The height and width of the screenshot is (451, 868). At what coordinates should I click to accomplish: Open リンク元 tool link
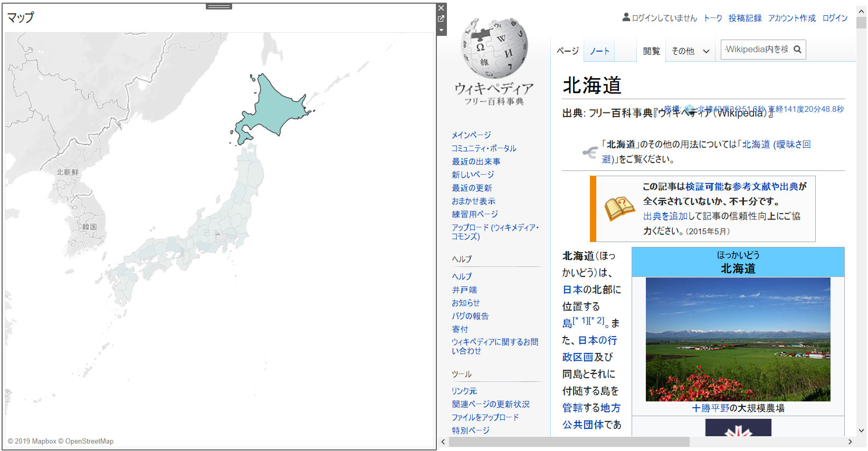[x=464, y=391]
